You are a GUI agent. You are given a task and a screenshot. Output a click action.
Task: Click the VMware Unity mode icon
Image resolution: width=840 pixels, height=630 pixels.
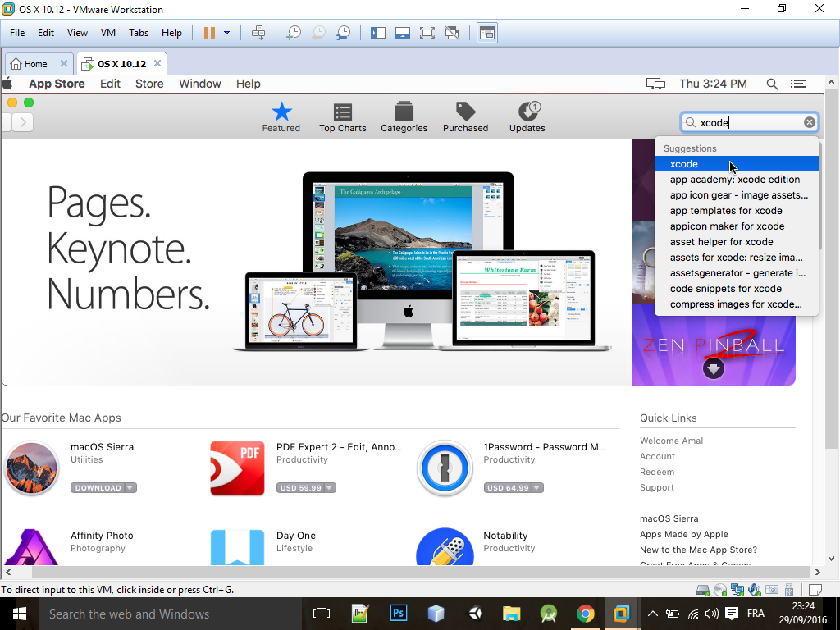[x=452, y=33]
